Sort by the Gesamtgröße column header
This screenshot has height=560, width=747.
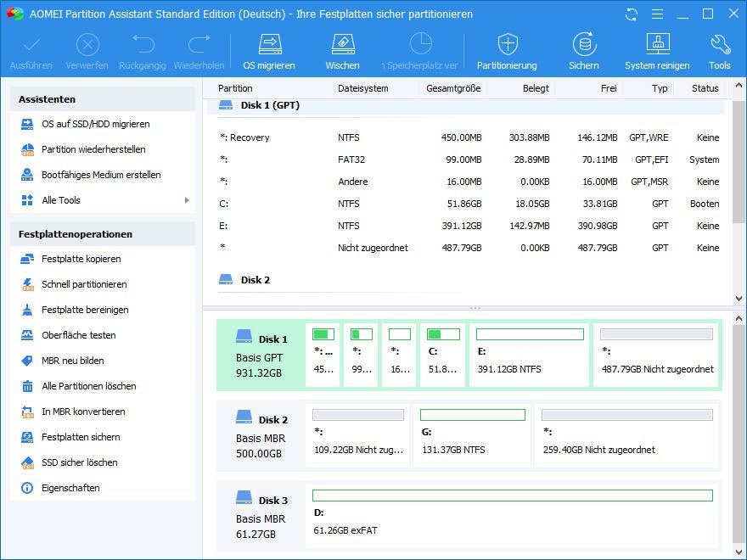(453, 88)
